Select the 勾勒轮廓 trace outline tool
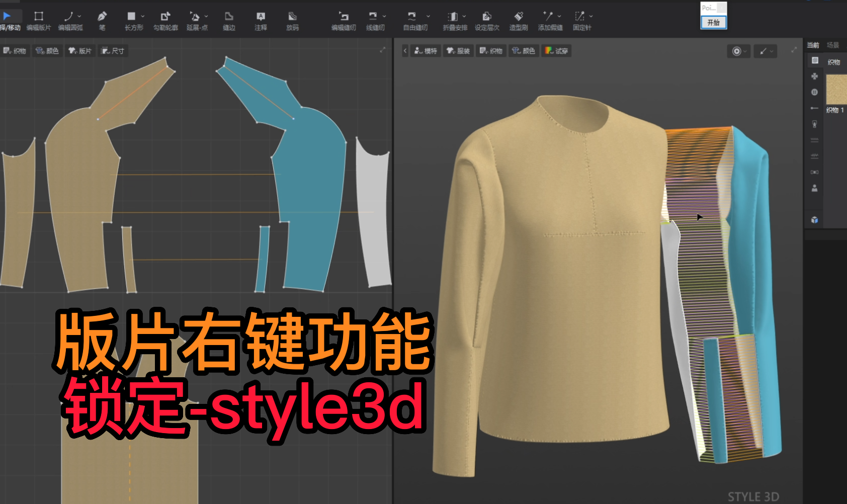The image size is (847, 504). pyautogui.click(x=165, y=21)
